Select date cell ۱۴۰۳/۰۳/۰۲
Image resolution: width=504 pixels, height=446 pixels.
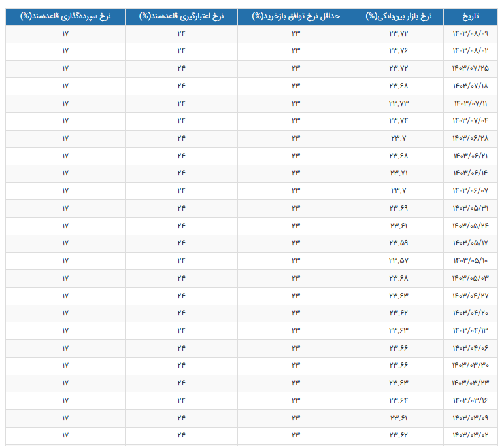click(x=470, y=436)
